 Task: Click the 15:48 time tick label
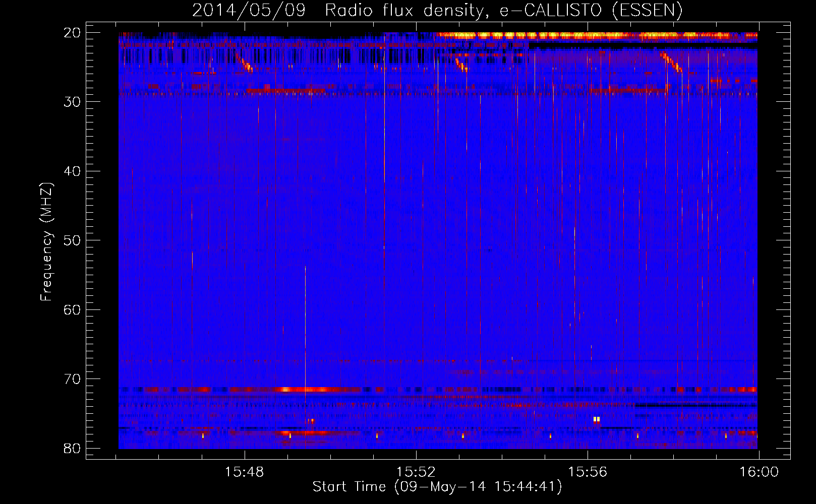pos(245,472)
